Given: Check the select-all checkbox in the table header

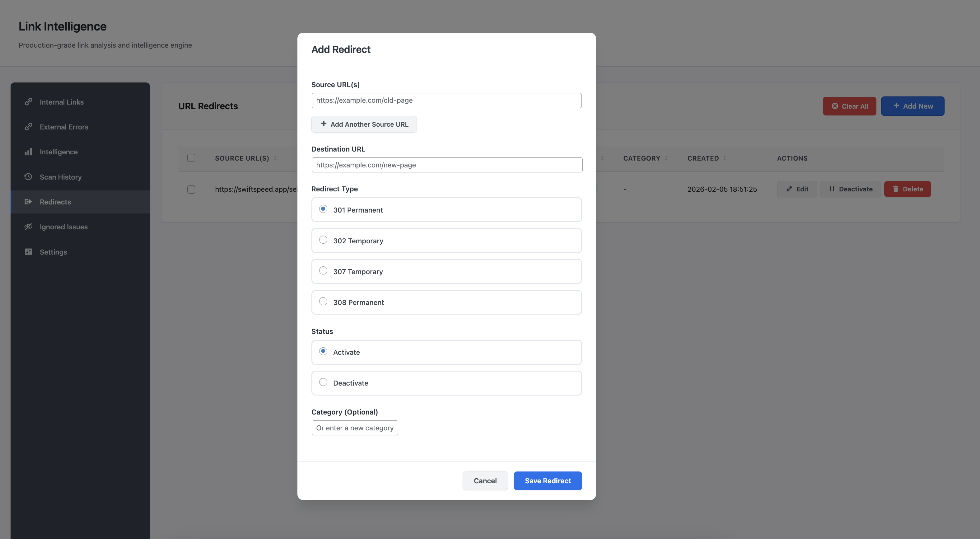Looking at the screenshot, I should tap(191, 157).
